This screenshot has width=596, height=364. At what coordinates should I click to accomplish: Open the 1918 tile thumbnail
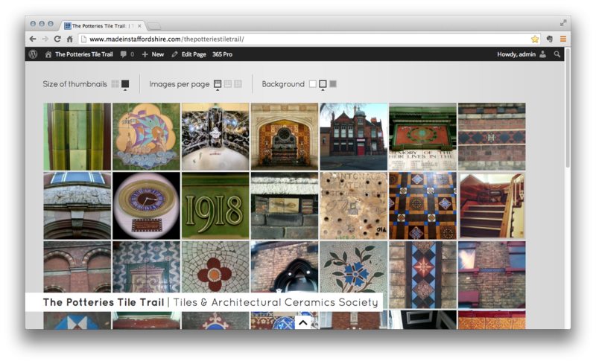[215, 205]
